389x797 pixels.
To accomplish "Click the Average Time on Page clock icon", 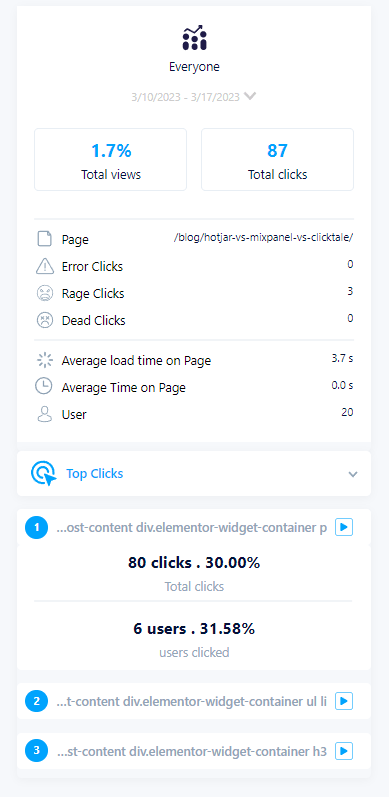I will coord(44,387).
